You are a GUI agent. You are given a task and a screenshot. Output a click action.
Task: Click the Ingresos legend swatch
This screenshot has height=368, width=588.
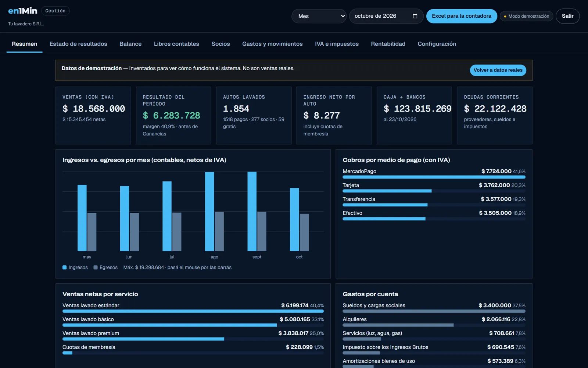point(65,268)
